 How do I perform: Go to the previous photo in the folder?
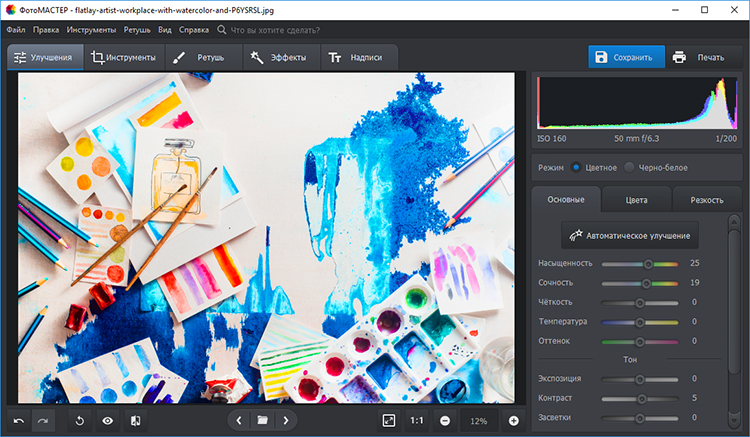[239, 421]
